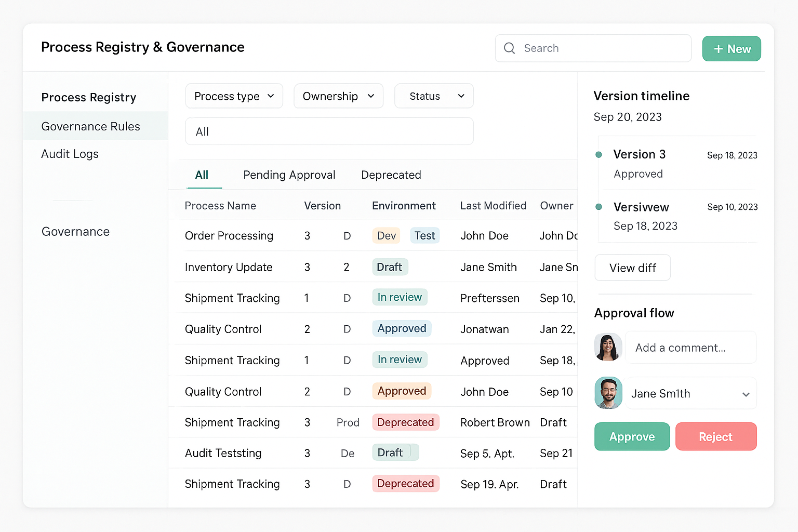Click the Version 3 timeline dot
The image size is (798, 532).
click(598, 155)
